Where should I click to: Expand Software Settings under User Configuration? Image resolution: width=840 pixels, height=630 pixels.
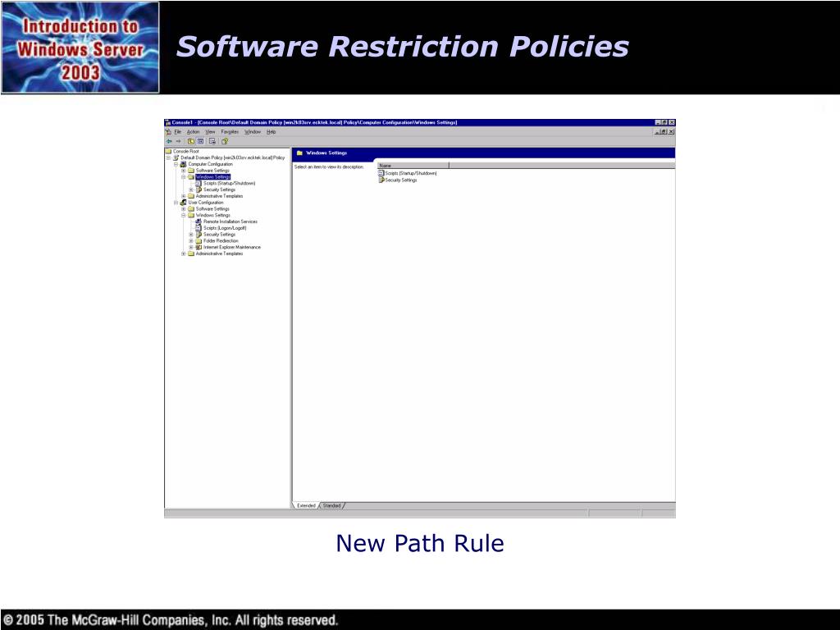pos(183,209)
